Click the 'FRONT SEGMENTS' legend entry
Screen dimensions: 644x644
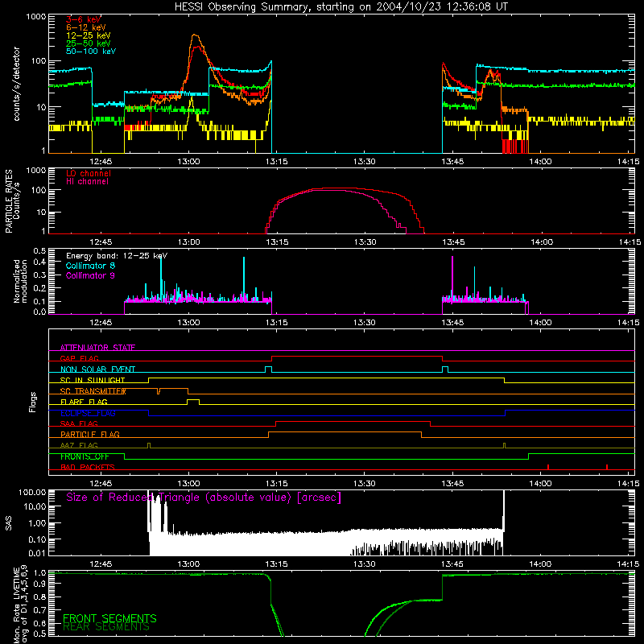click(109, 618)
